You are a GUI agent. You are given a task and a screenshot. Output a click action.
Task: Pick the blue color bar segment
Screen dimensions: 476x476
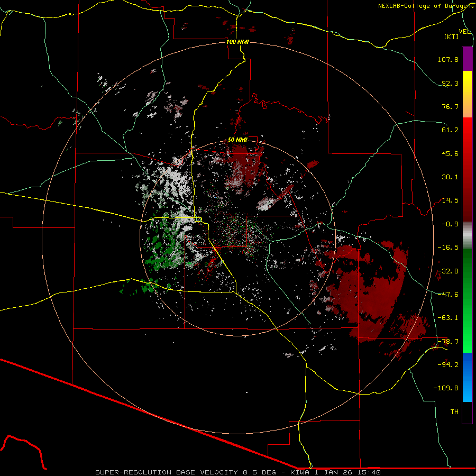[x=467, y=377]
